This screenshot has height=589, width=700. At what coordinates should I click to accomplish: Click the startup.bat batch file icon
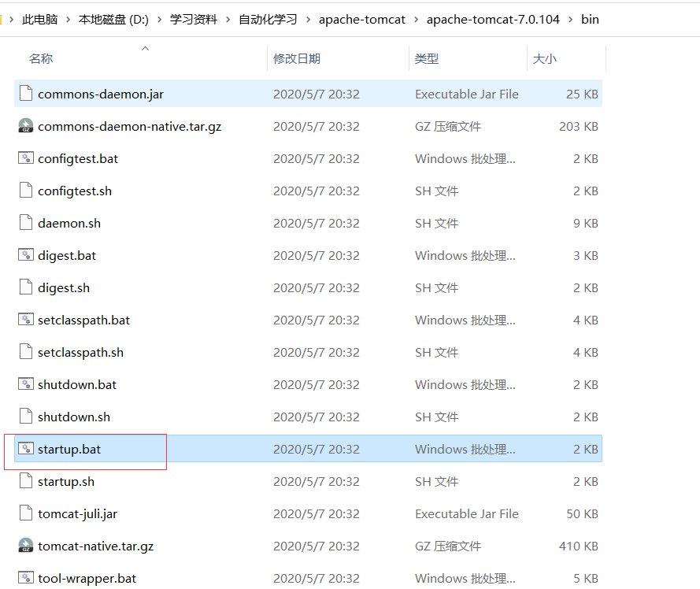(x=26, y=449)
